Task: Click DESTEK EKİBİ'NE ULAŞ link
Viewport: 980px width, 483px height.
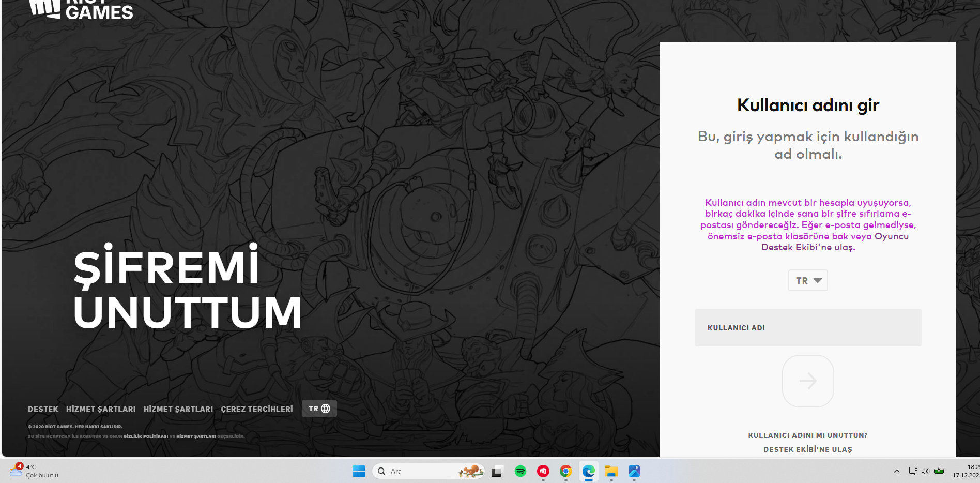Action: coord(808,449)
